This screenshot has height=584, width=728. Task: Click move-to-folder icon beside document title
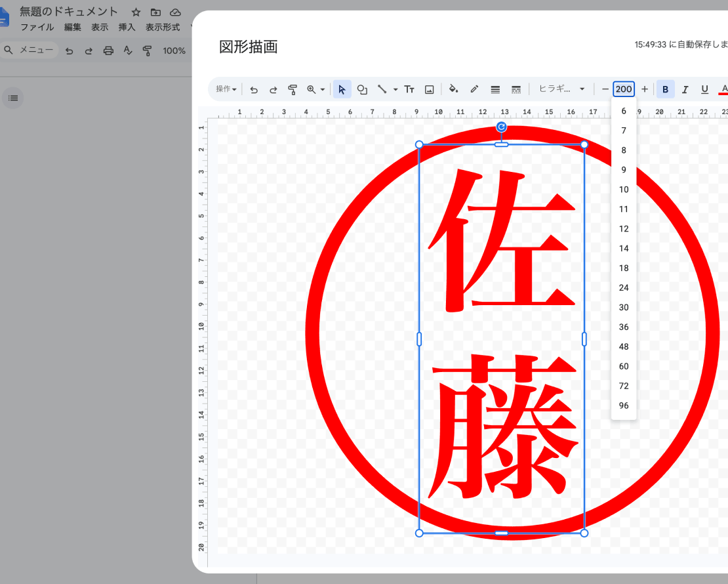(155, 12)
